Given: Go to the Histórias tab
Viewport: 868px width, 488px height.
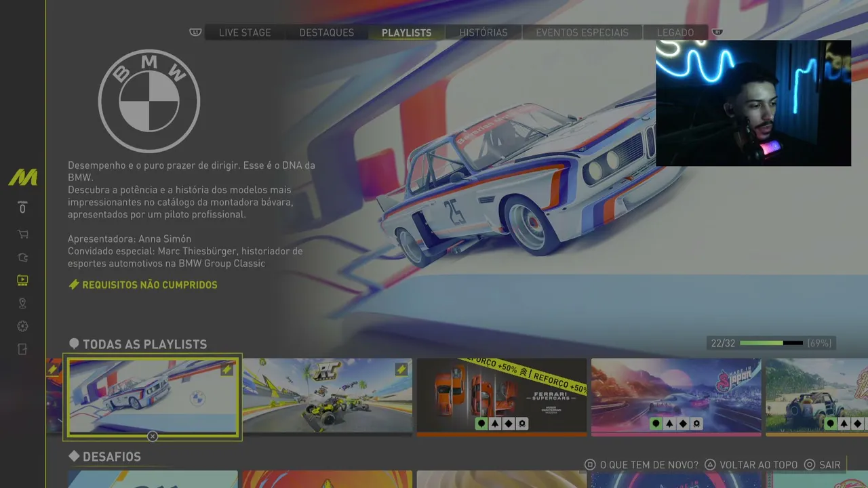Looking at the screenshot, I should pos(484,33).
